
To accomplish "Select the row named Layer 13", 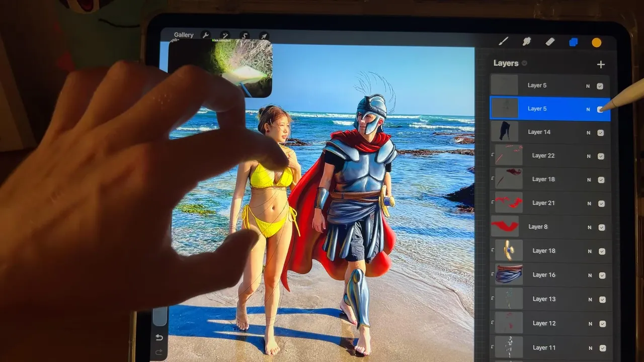I will [x=551, y=299].
